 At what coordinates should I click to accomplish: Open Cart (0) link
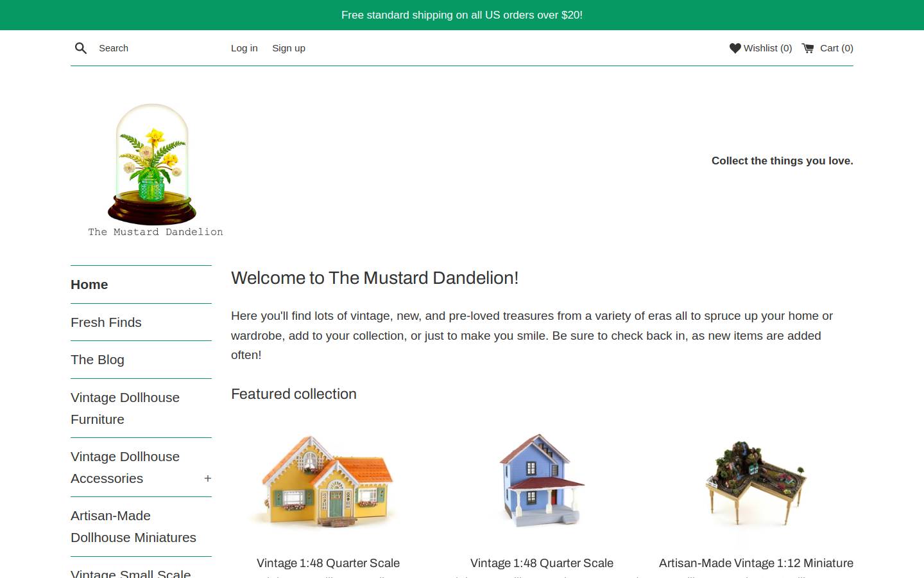(x=827, y=48)
